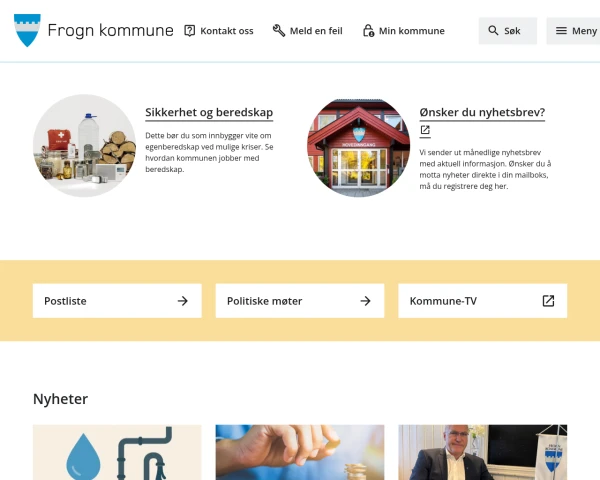
Task: Follow the Ønsker du nyhetsbrev? heading link
Action: pos(482,113)
